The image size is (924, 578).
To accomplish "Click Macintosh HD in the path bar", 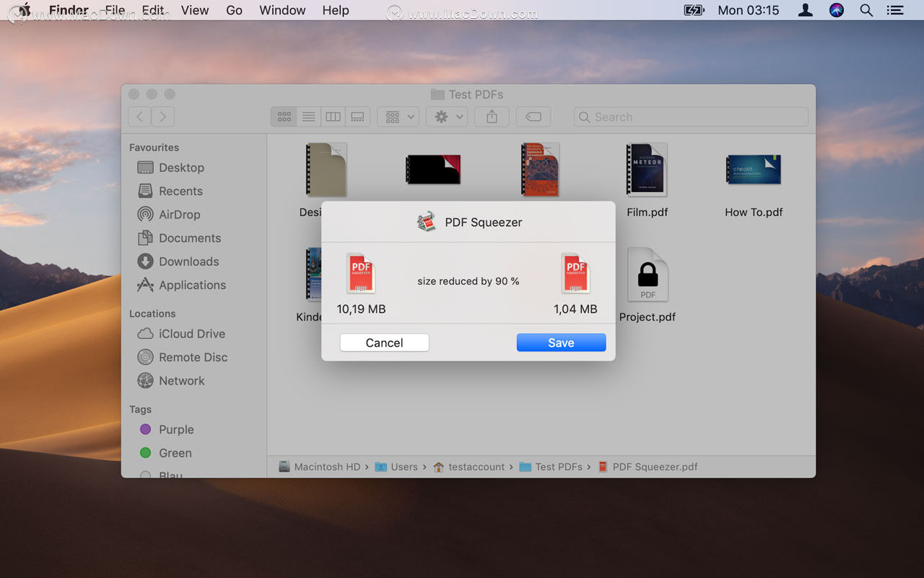I will [x=319, y=467].
